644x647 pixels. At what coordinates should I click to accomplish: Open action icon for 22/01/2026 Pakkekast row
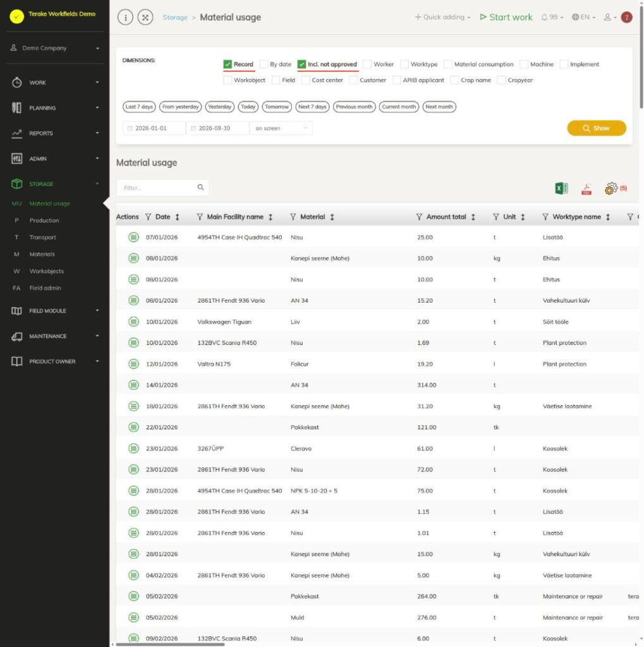[133, 427]
